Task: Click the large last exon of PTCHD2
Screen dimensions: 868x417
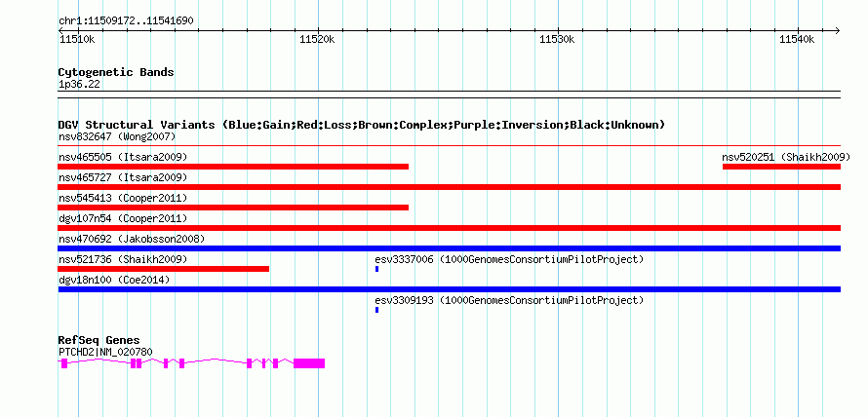Action: click(x=309, y=363)
